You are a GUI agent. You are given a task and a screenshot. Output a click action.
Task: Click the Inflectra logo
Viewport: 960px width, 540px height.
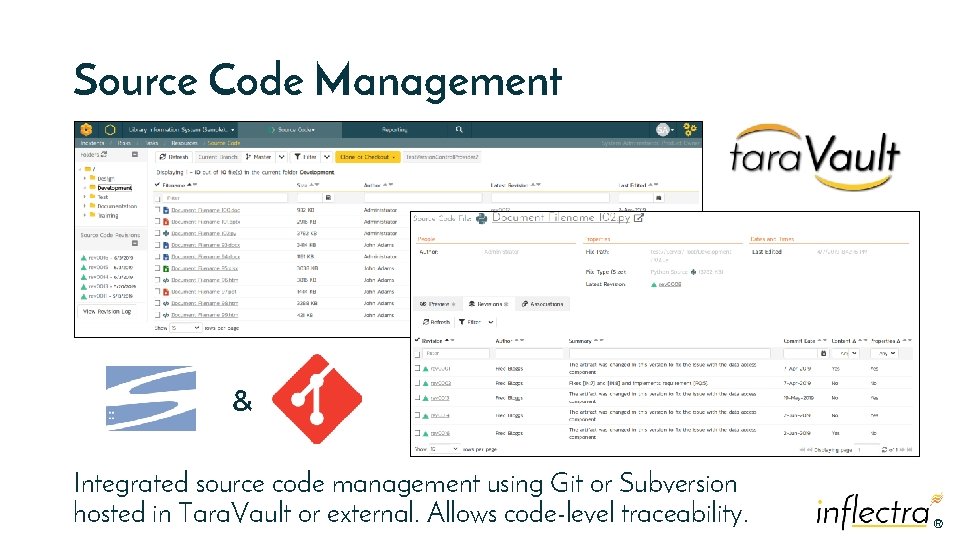[x=879, y=511]
